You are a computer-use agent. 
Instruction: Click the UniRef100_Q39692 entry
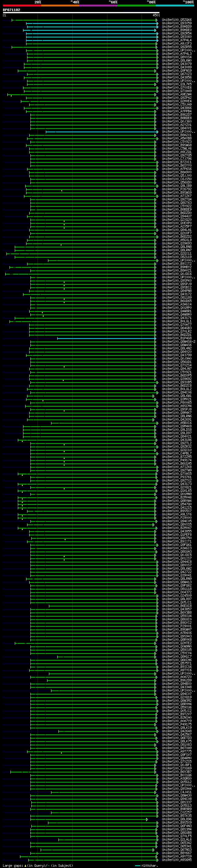[176, 379]
